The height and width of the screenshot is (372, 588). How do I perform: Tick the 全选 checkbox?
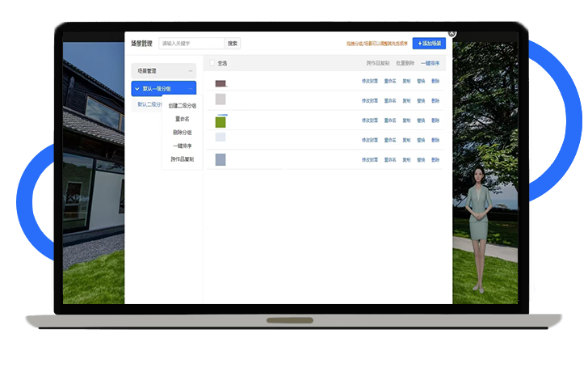pos(213,63)
